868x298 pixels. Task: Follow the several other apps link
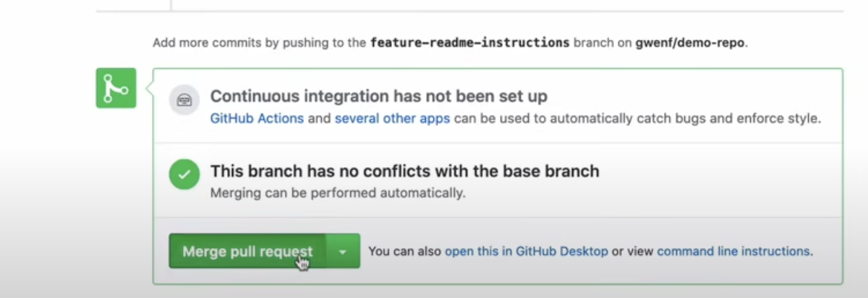392,118
